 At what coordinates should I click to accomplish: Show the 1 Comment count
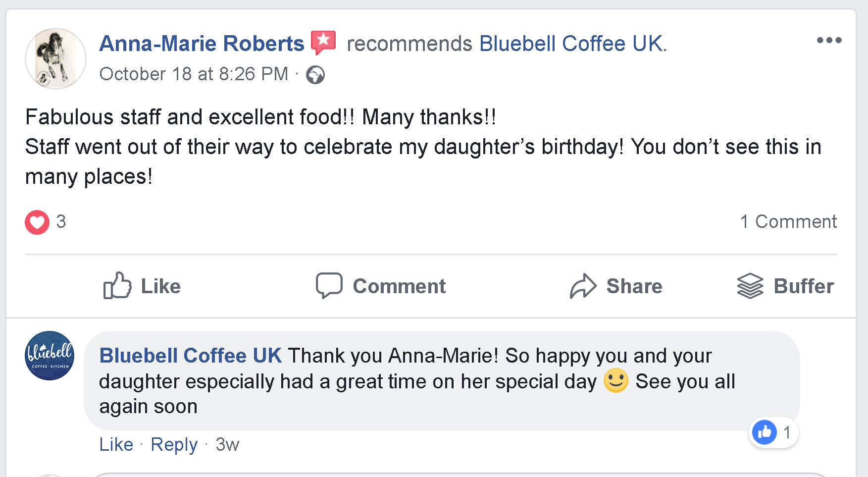tap(788, 221)
